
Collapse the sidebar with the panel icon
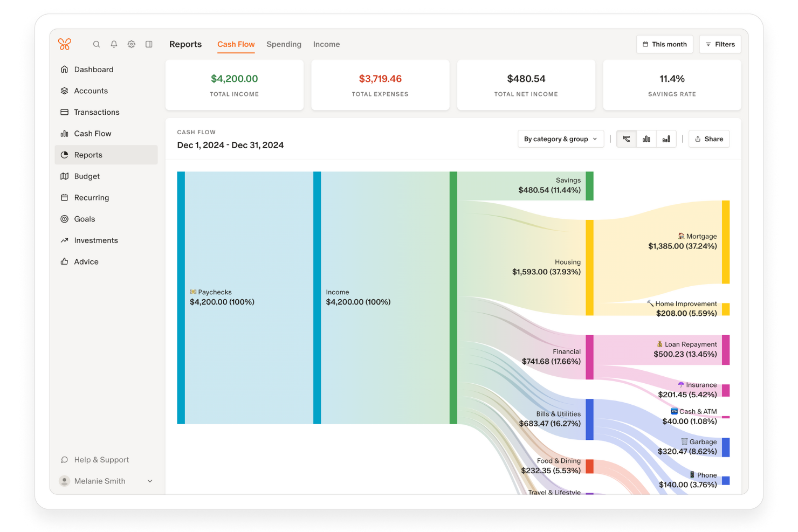[x=149, y=44]
